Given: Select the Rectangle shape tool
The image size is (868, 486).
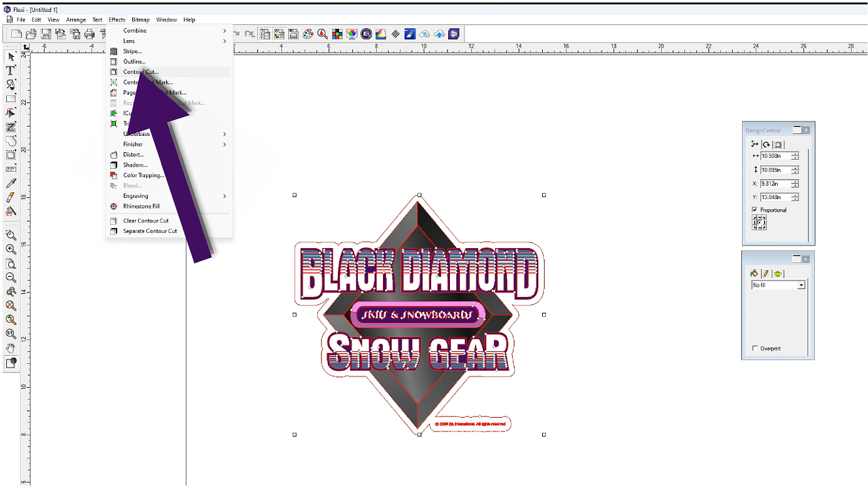Looking at the screenshot, I should coord(11,98).
